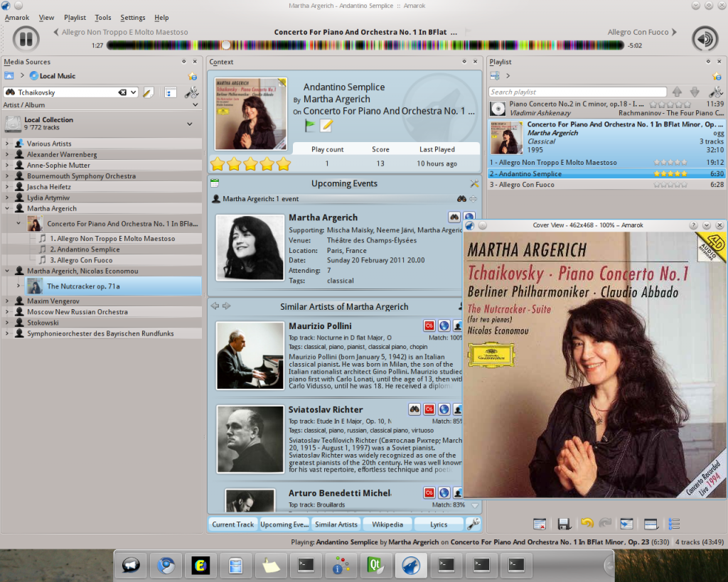This screenshot has width=728, height=582.
Task: Open track progression numbered list icon
Action: (674, 524)
